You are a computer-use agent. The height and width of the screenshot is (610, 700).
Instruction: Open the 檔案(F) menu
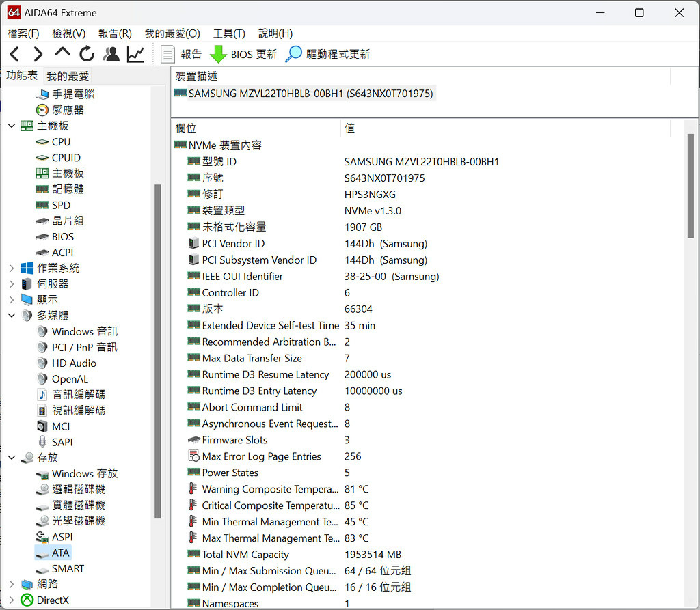click(x=24, y=33)
